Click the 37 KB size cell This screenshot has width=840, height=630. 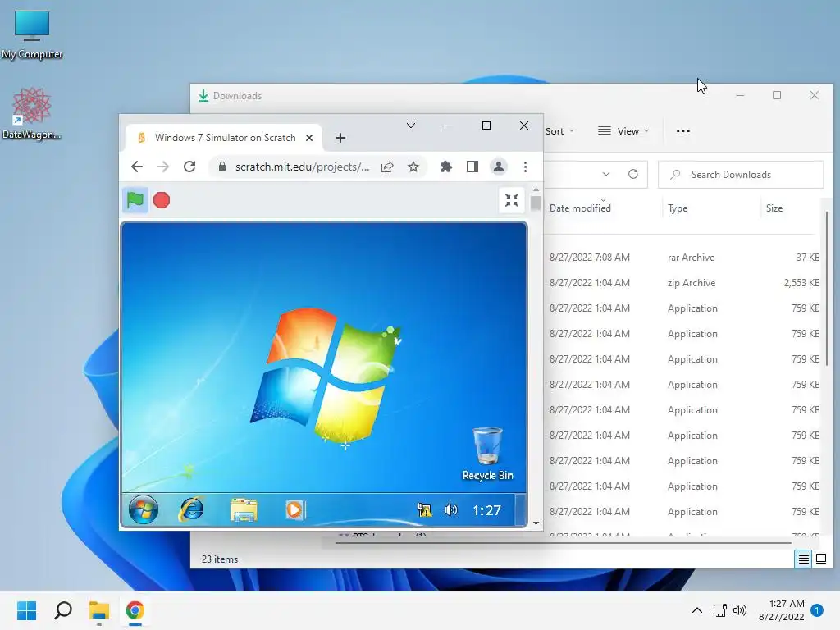point(808,258)
